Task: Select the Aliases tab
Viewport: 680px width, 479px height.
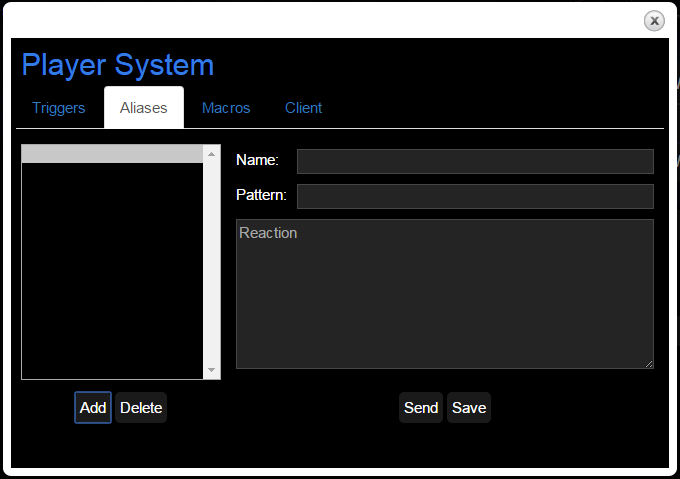Action: (x=144, y=108)
